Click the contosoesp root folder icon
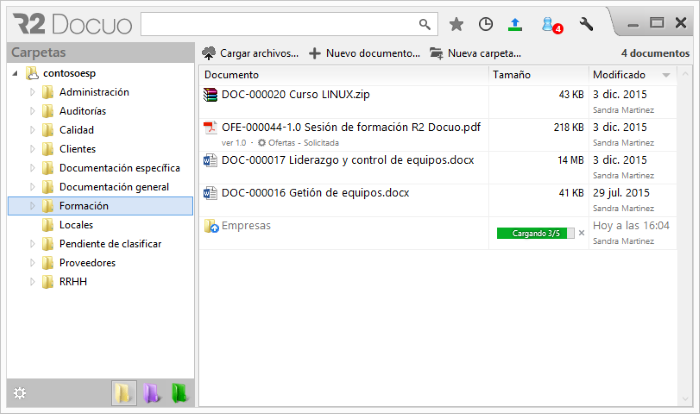Image resolution: width=700 pixels, height=414 pixels. (x=32, y=73)
